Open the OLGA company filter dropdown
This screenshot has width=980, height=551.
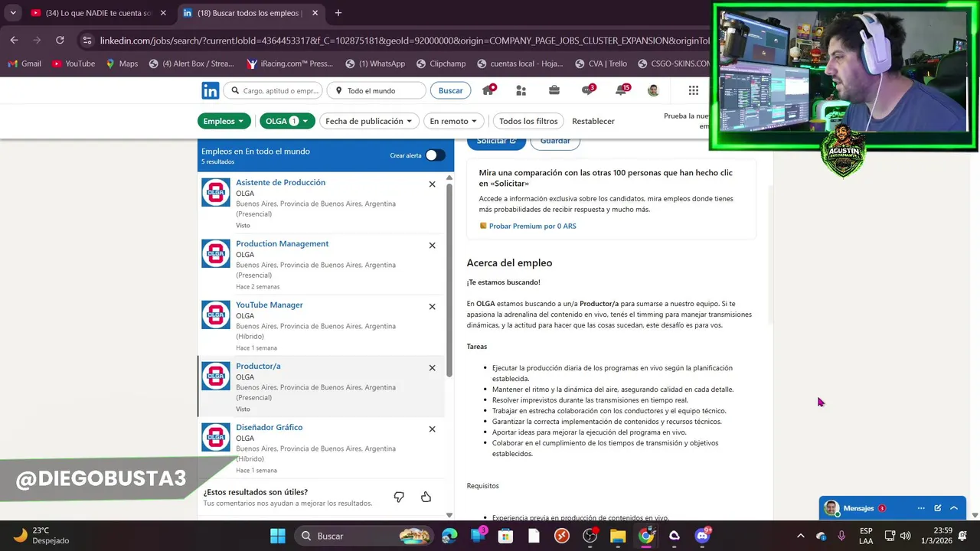coord(287,121)
